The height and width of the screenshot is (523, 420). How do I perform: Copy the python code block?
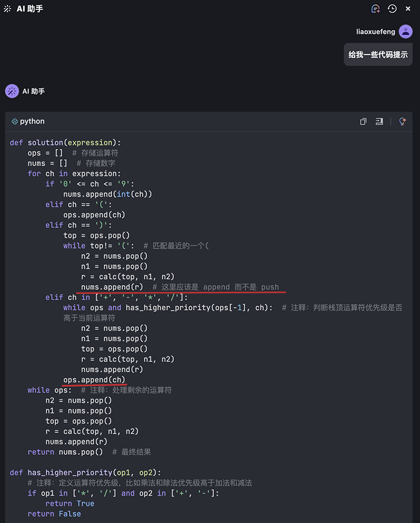363,121
